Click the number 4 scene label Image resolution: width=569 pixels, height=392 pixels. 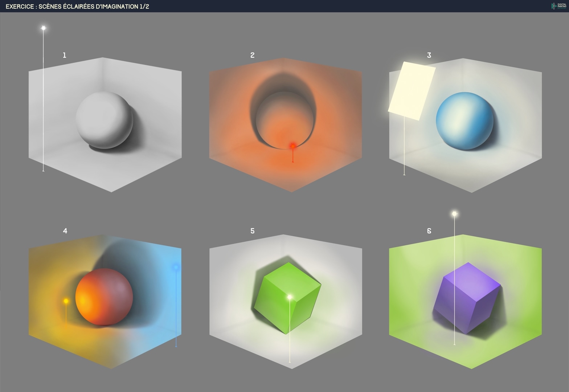click(x=65, y=231)
